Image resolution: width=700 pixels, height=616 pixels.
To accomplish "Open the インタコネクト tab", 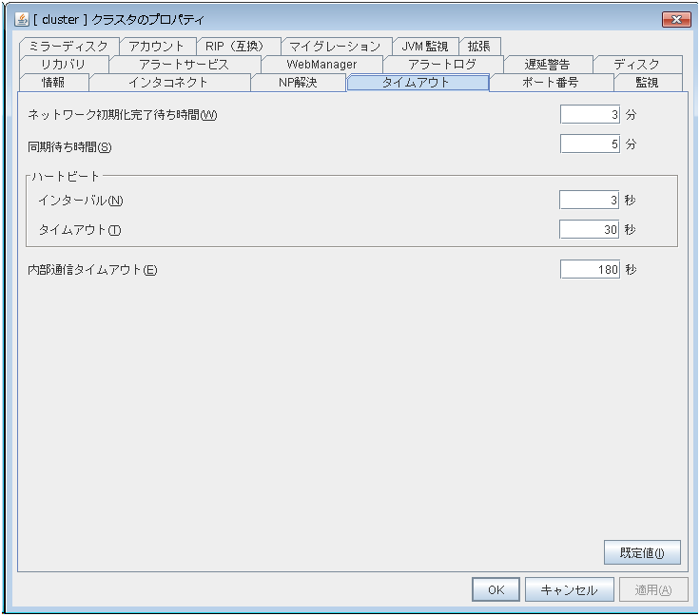I will 168,82.
